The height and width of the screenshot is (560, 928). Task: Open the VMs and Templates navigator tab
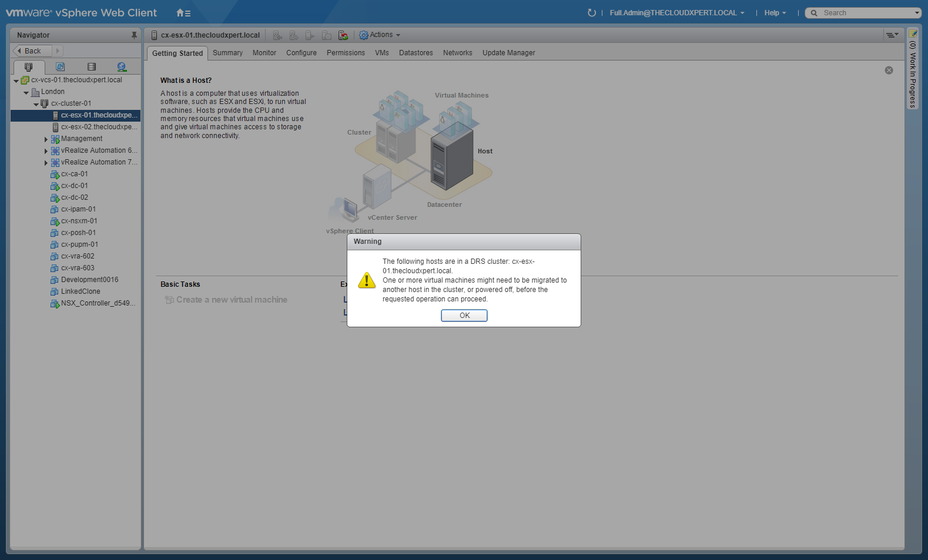point(60,67)
